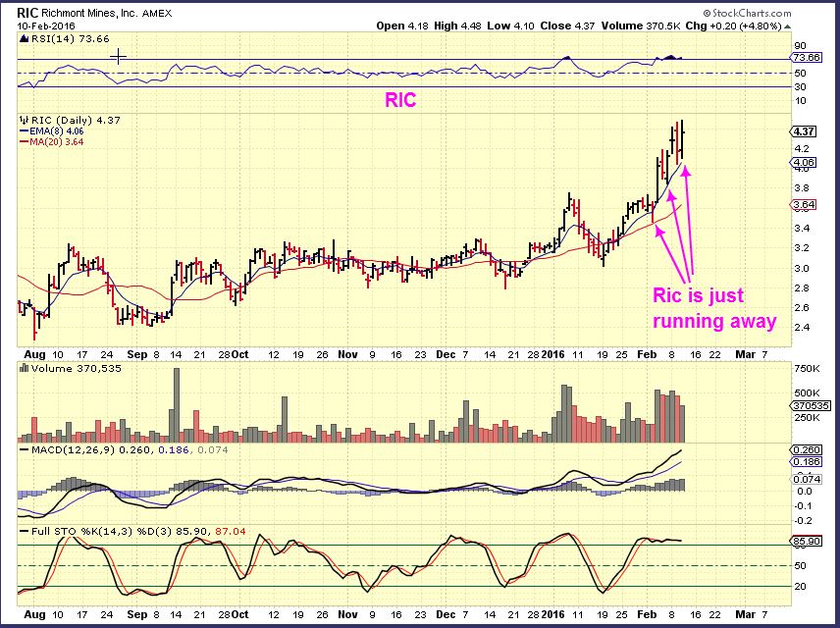
Task: Click the MA(20) 3.64 legend entry
Action: click(x=52, y=142)
